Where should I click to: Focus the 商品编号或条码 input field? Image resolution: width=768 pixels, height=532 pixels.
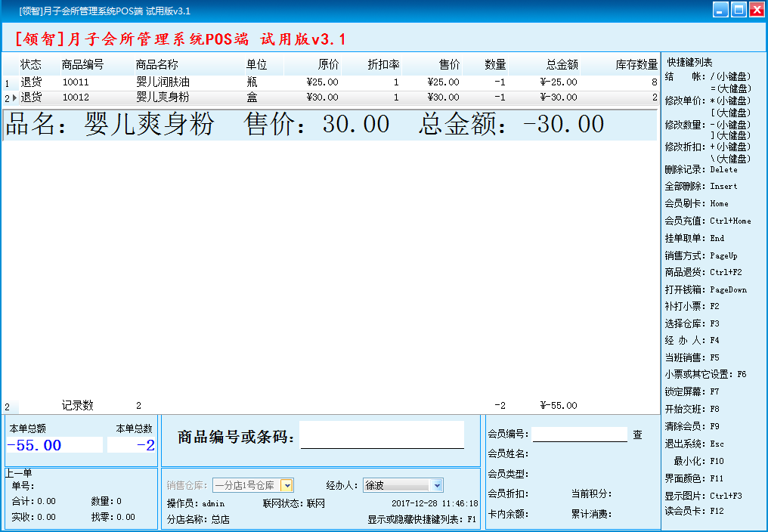click(x=382, y=435)
